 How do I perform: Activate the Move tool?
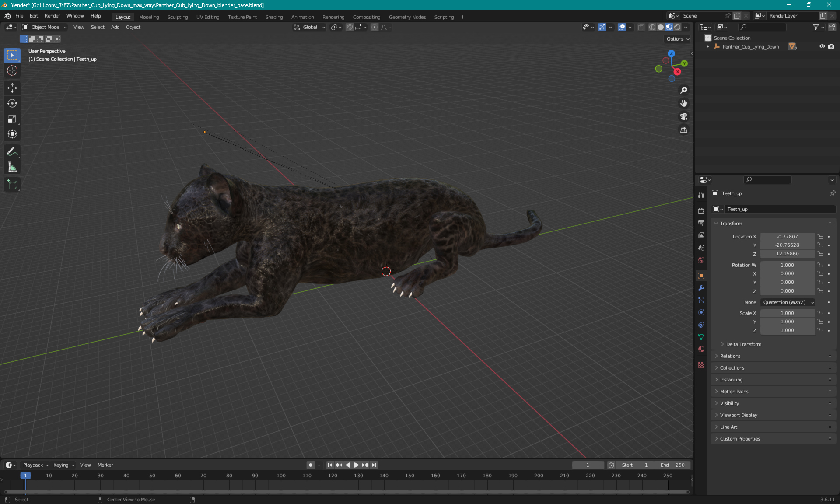point(12,88)
